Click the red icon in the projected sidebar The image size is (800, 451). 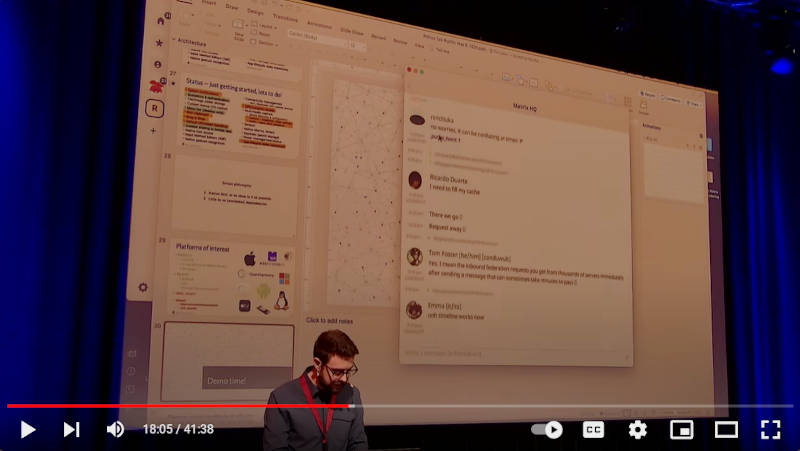156,87
